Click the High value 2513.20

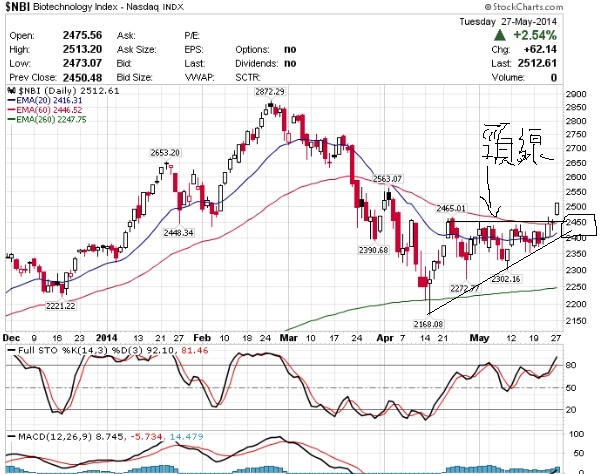tap(82, 49)
